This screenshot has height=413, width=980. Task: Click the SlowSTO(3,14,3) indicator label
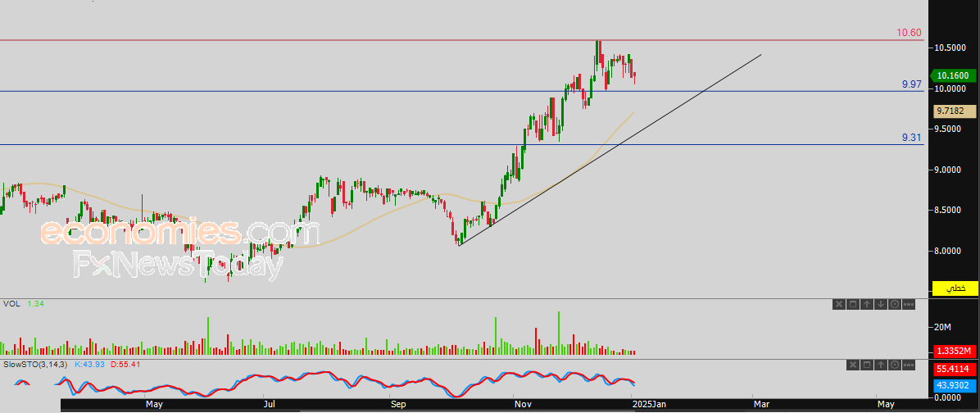[x=37, y=364]
